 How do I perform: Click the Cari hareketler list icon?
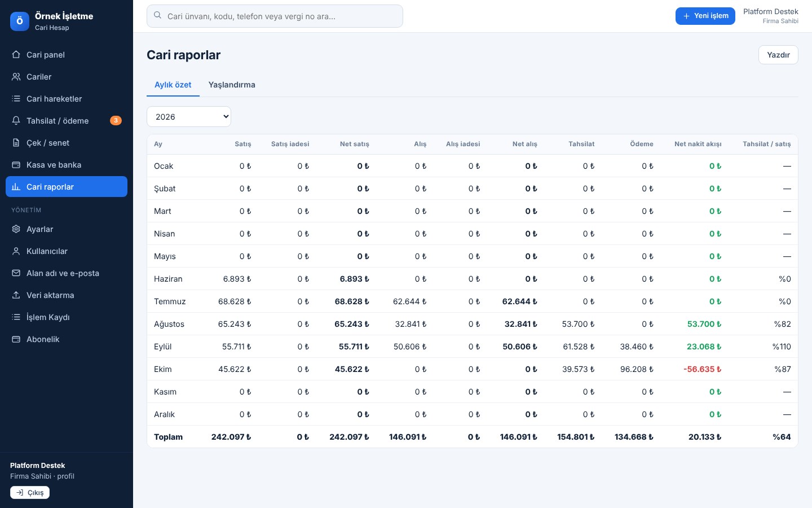click(16, 99)
